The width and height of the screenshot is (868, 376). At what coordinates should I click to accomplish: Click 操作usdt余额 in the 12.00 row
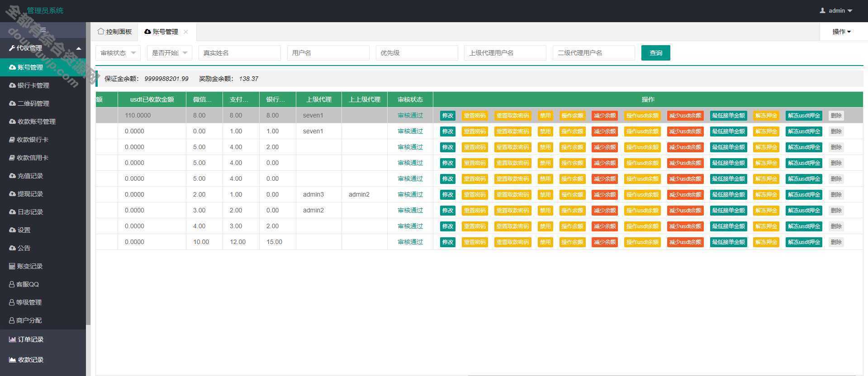[642, 242]
